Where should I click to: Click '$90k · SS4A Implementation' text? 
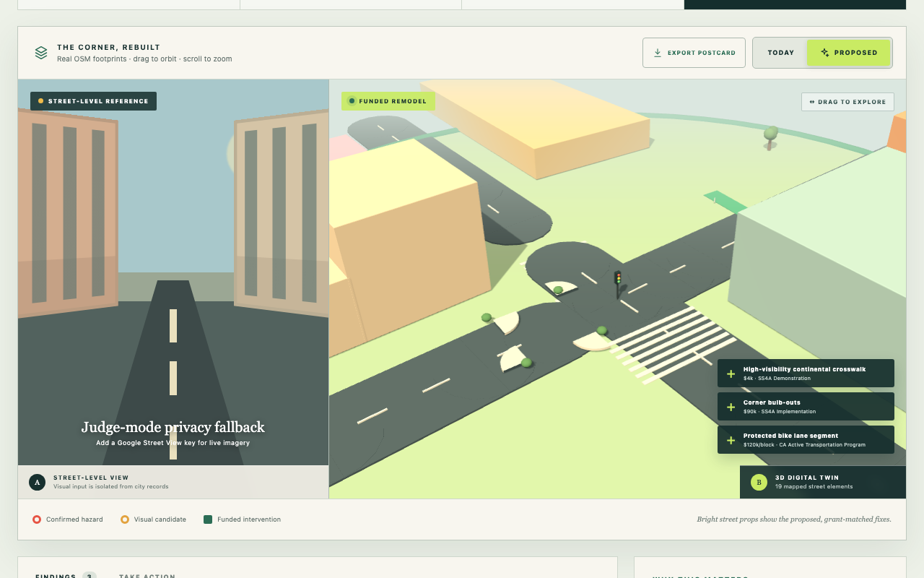[780, 412]
